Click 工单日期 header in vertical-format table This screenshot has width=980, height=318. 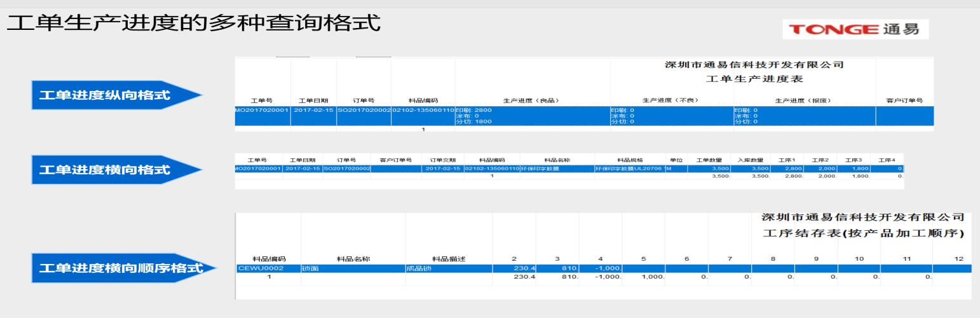313,100
